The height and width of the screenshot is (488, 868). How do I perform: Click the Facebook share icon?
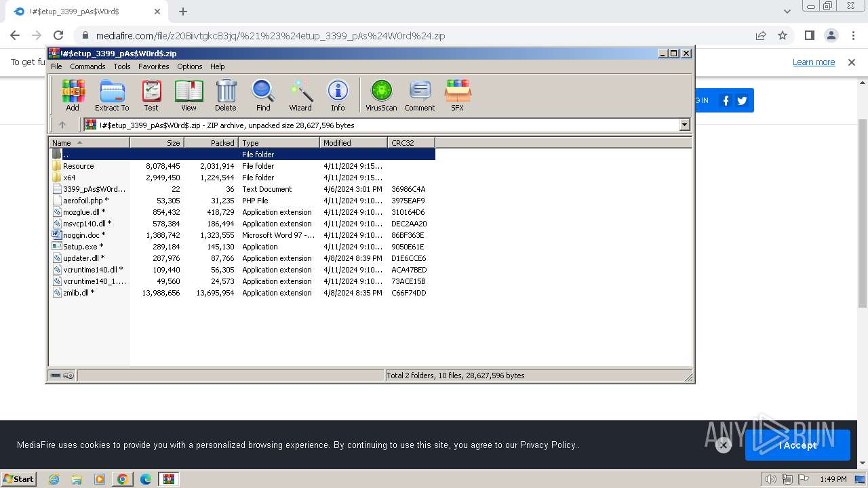tap(726, 100)
